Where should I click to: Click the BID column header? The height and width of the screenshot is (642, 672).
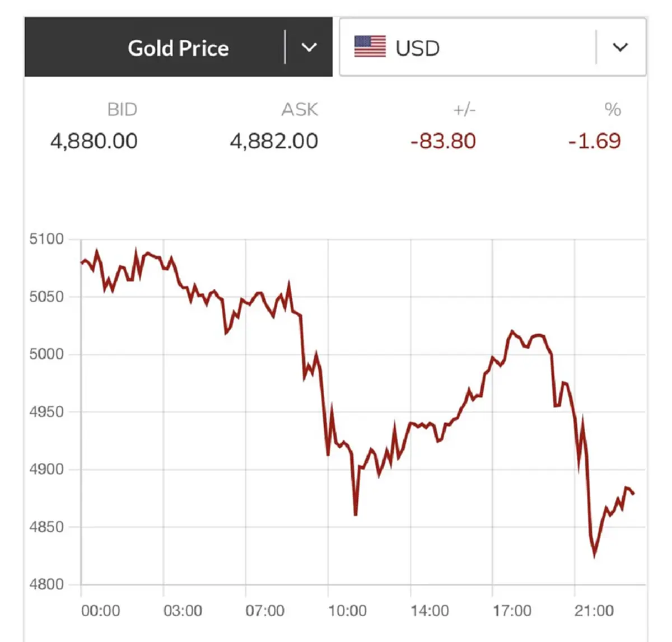coord(122,109)
